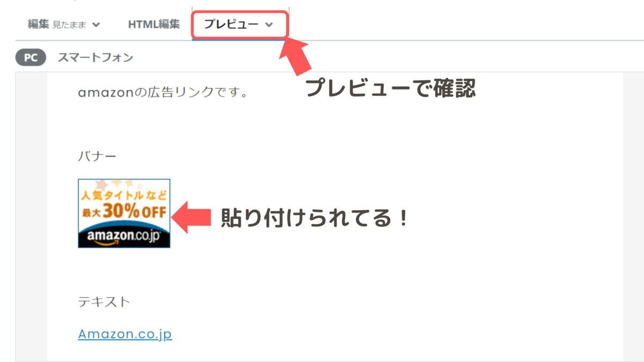
Task: Click the テキスト section label
Action: pos(104,301)
